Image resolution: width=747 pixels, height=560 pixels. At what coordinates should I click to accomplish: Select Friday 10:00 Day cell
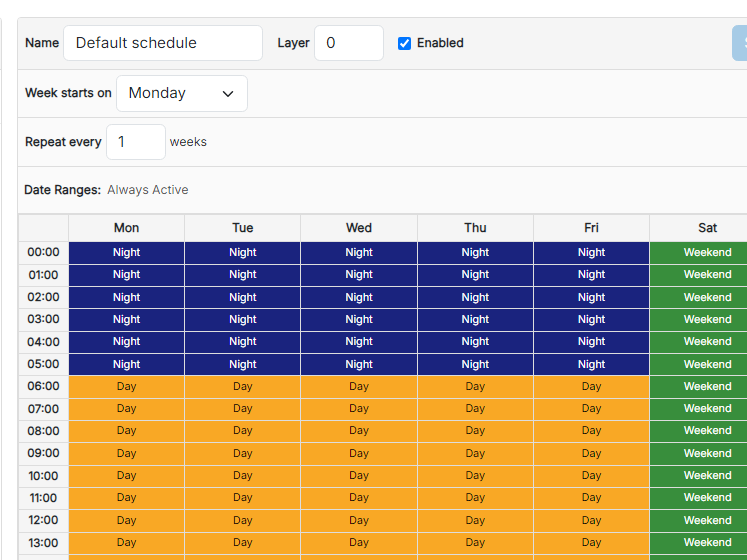[591, 476]
